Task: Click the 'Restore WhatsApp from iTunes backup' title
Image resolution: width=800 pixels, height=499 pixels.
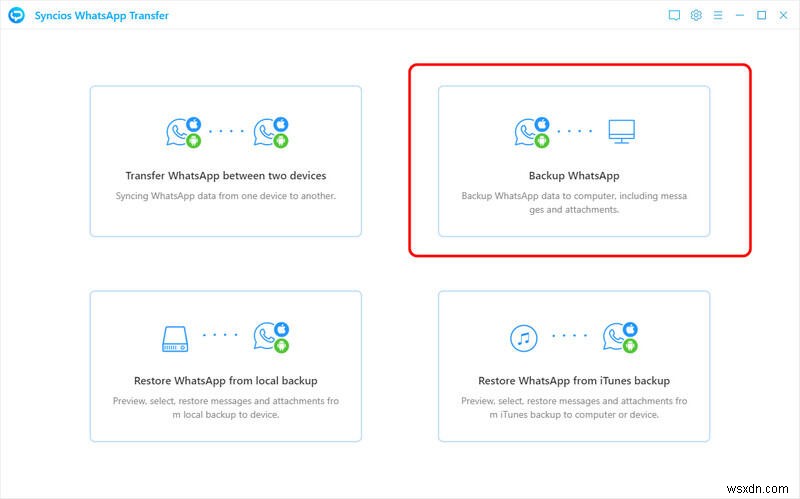Action: click(x=574, y=381)
